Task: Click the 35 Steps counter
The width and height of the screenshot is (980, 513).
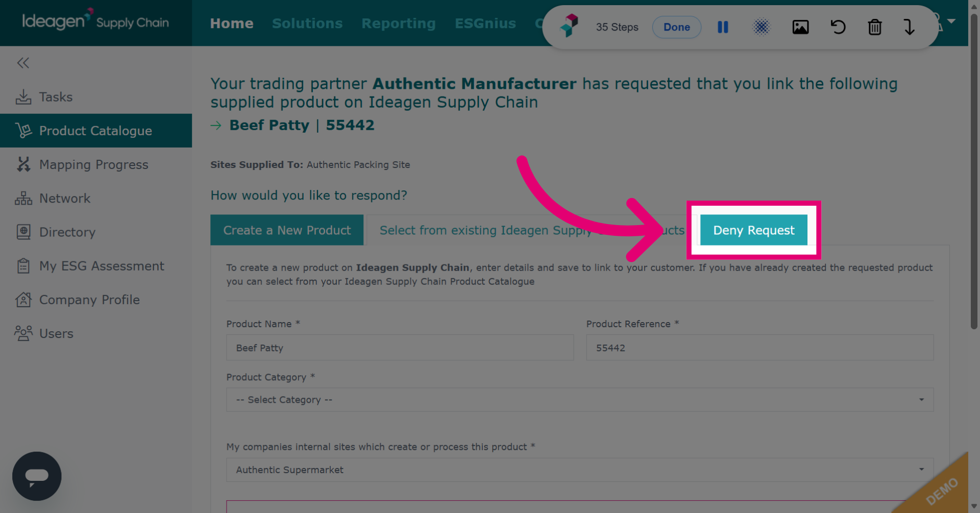Action: point(617,27)
